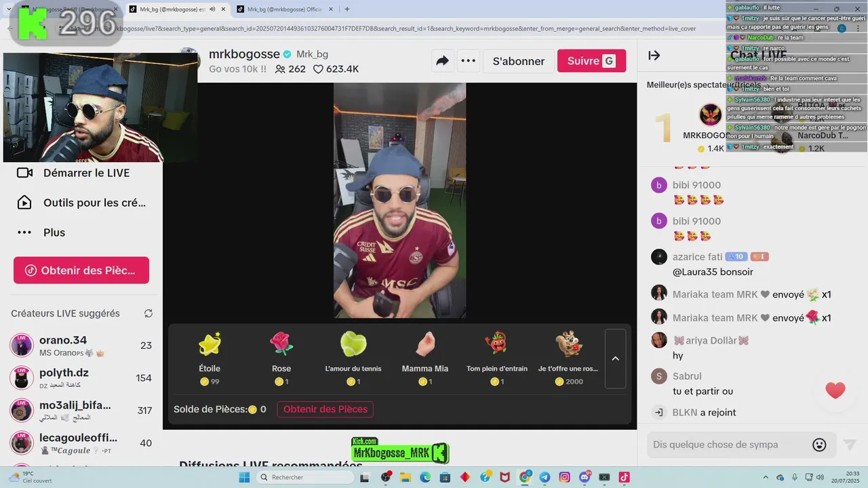Image resolution: width=868 pixels, height=488 pixels.
Task: Refresh the suggested LIVE creators list
Action: [149, 314]
